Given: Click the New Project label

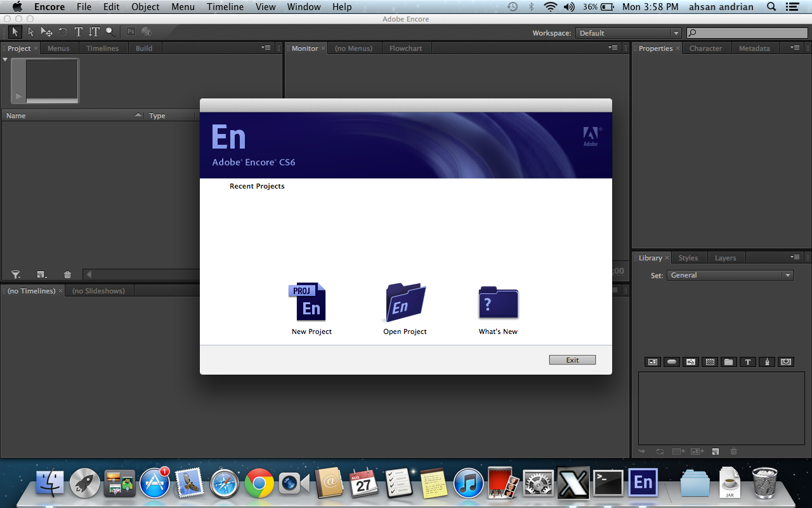Looking at the screenshot, I should [x=311, y=331].
